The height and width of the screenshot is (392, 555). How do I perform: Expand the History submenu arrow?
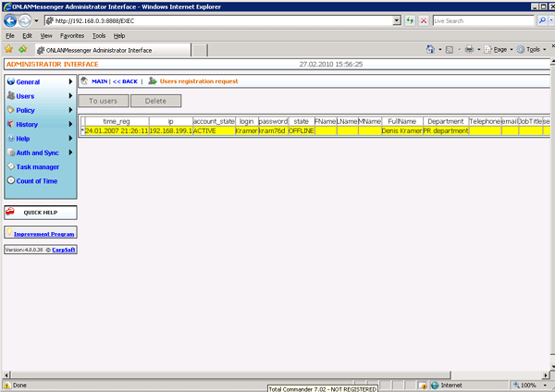(x=70, y=124)
